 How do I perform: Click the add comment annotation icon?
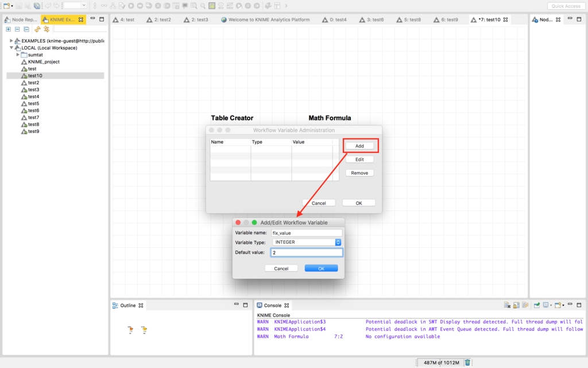pos(185,6)
